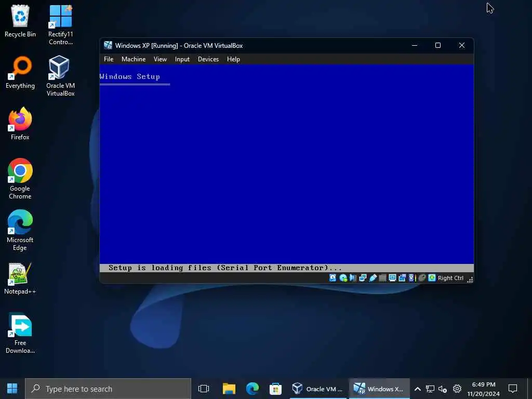This screenshot has width=532, height=399.
Task: Click the optical drive indicator in VirtualBox status bar
Action: point(343,278)
